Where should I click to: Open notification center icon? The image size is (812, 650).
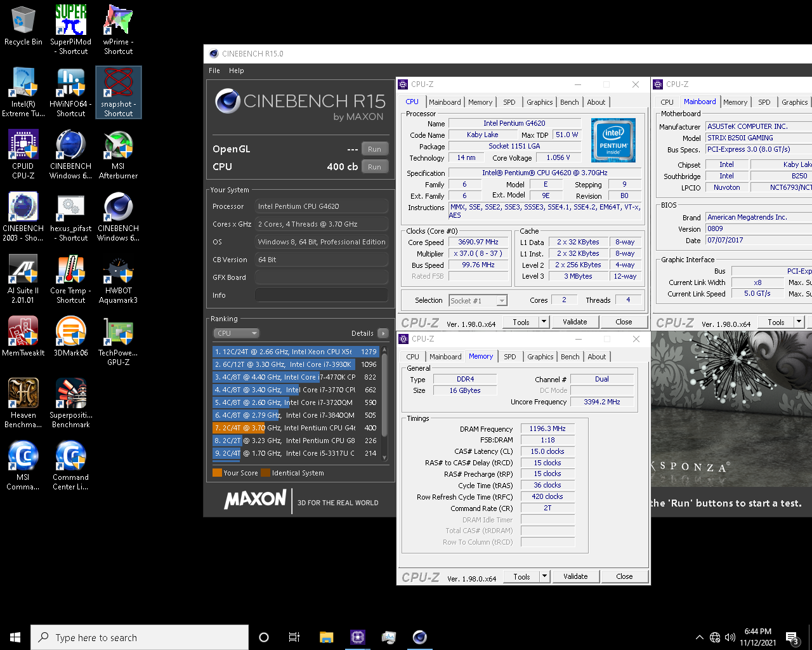[792, 637]
